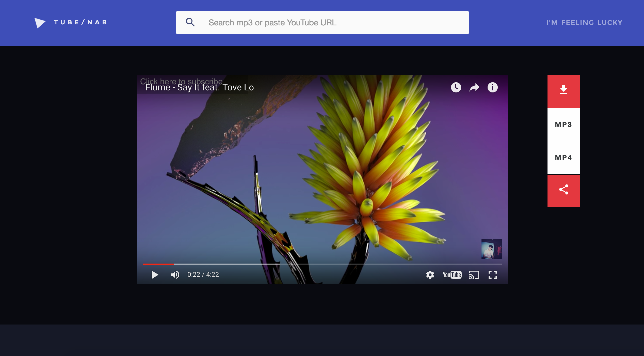Mute the video volume speaker
This screenshot has width=644, height=356.
point(175,275)
